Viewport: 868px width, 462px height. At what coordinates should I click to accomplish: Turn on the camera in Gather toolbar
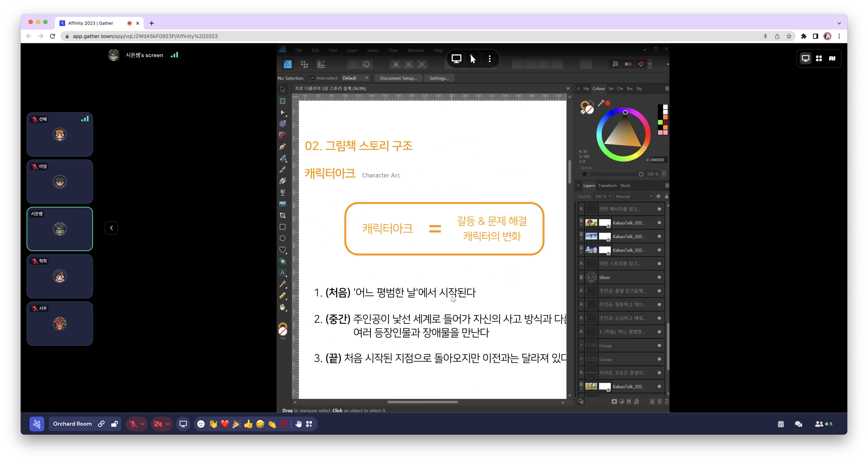click(158, 424)
